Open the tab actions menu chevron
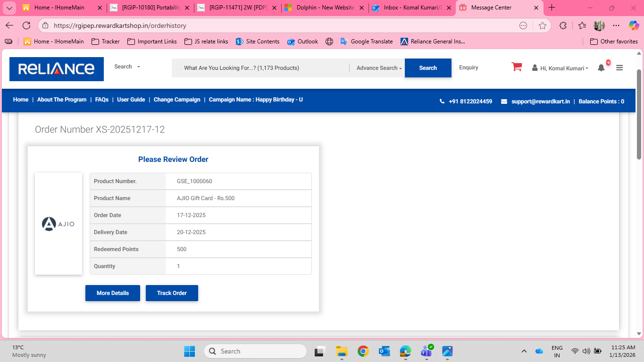Viewport: 644px width, 362px height. pos(9,8)
